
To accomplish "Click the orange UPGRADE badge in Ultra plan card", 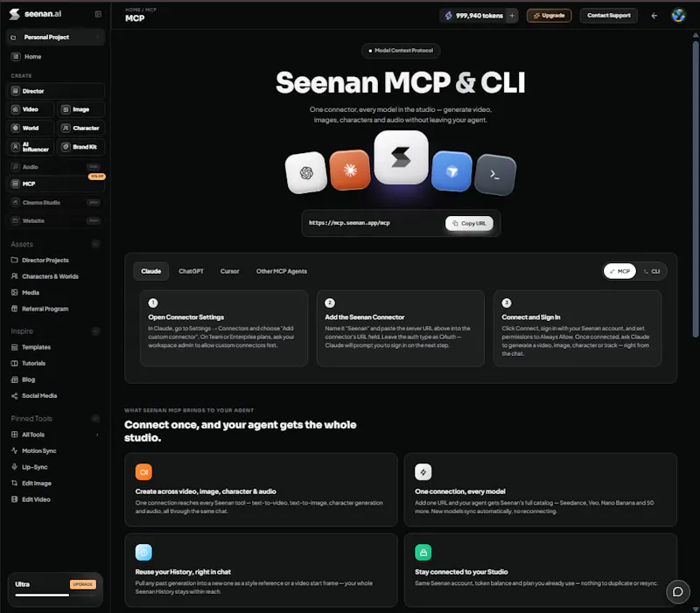I will (x=82, y=584).
